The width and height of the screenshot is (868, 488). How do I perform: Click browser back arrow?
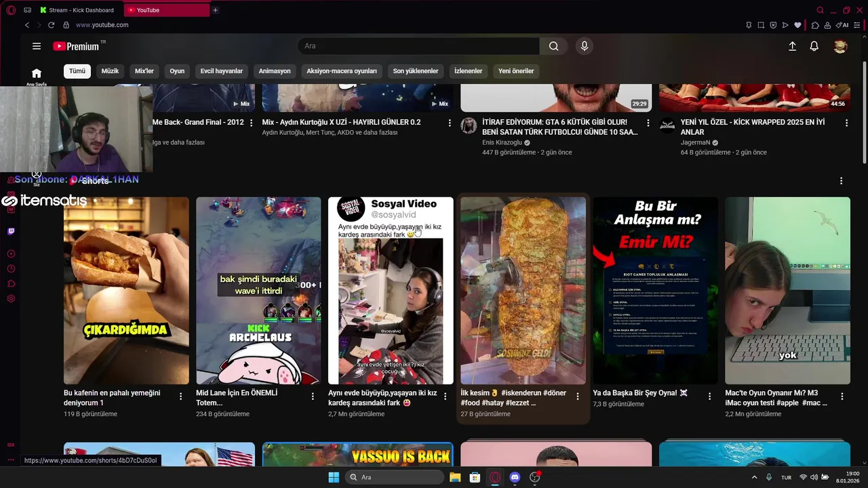(27, 25)
